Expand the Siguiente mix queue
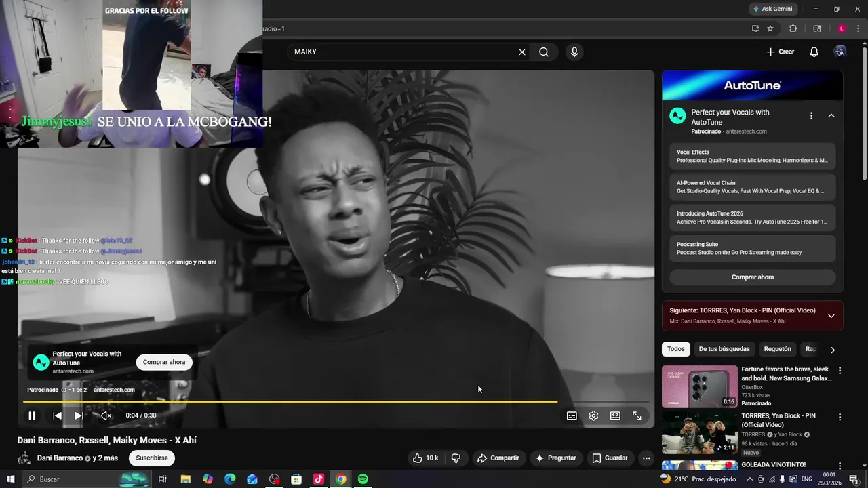 [831, 316]
